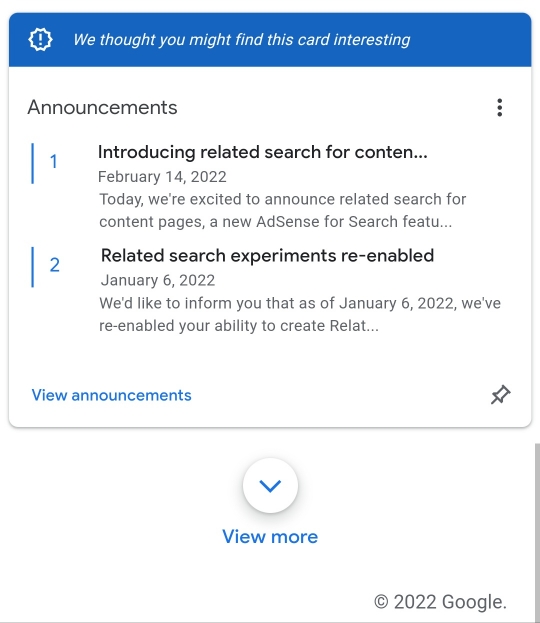
Task: Click the first announcement's summary text
Action: click(283, 211)
